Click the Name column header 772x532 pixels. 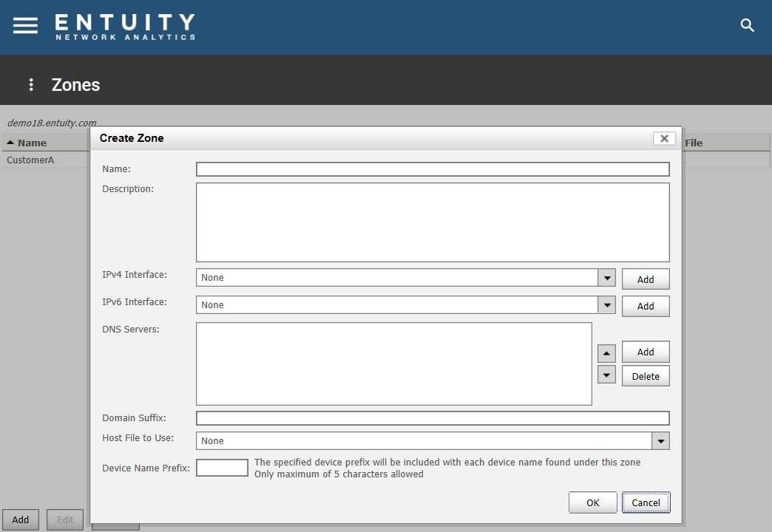pos(32,142)
